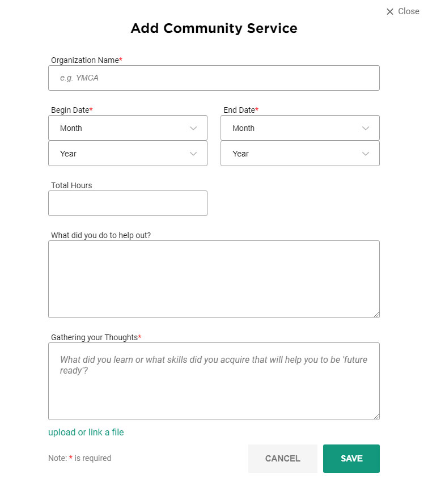This screenshot has height=504, width=428.
Task: Focus the Organization Name input field
Action: click(214, 78)
